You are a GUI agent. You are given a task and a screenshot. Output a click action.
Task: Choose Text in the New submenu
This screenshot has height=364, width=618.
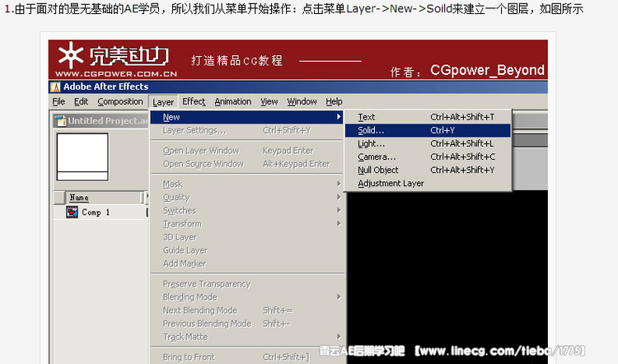[x=428, y=117]
